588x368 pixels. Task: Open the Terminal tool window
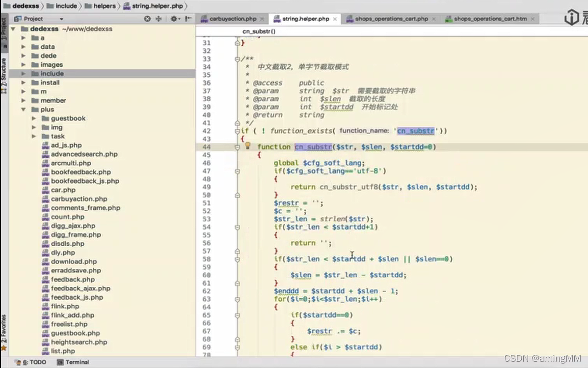pyautogui.click(x=73, y=363)
